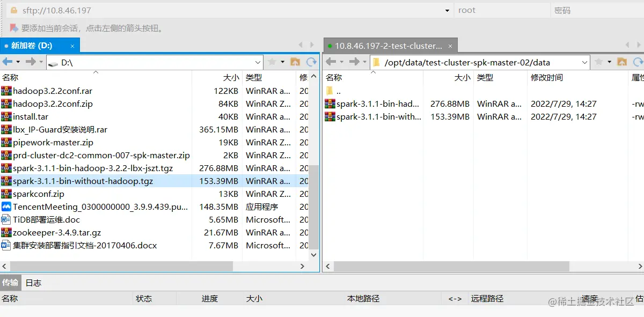Click the hadoop3.2.2conf.rar WinRAR icon

[x=6, y=91]
